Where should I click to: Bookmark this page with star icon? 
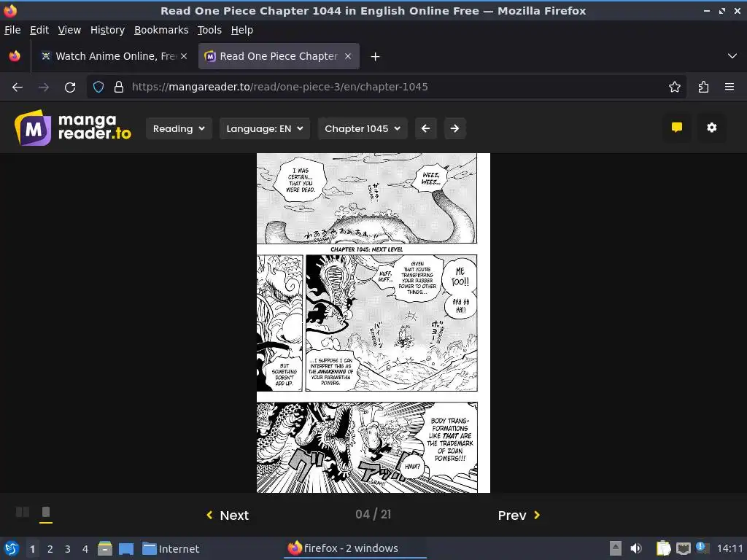(674, 87)
